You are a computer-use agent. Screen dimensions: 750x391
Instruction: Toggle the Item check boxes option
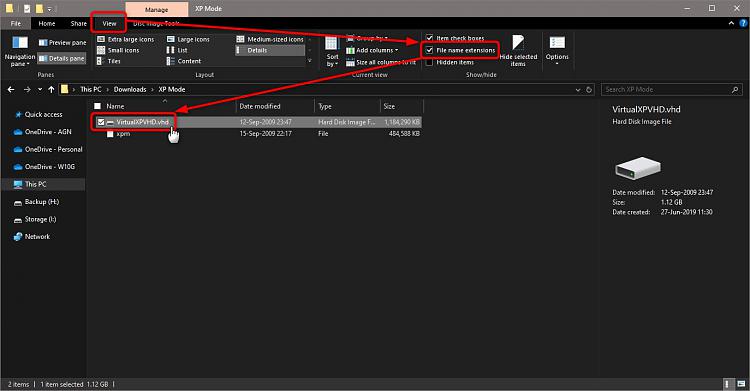(x=429, y=38)
